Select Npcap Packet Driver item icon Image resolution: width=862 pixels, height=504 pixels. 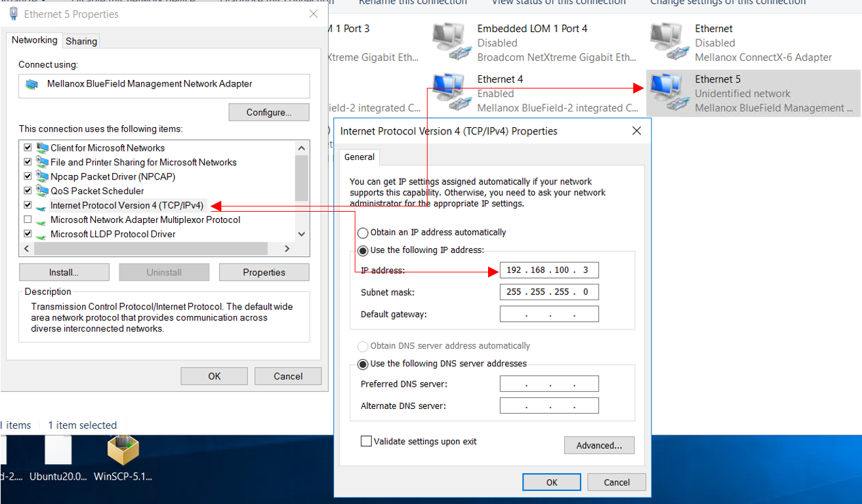coord(43,176)
